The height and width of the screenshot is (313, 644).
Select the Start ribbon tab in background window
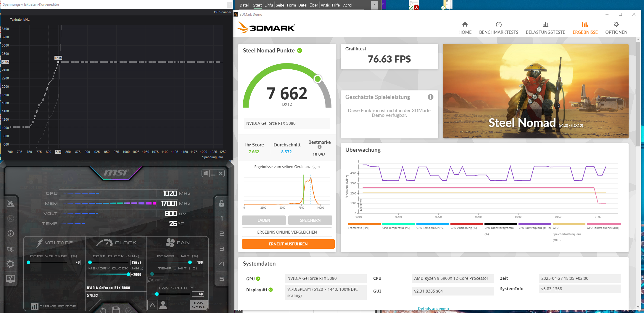pos(257,5)
